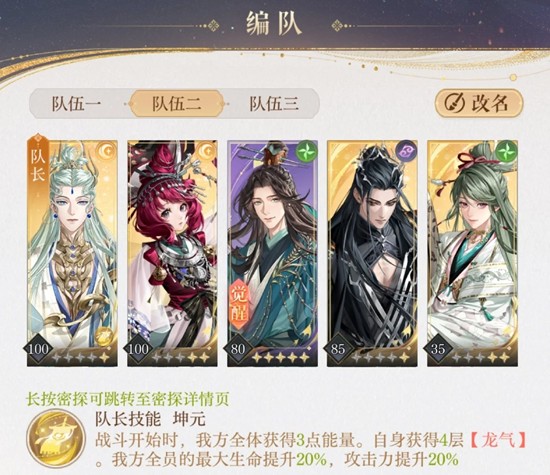The image size is (550, 475).
Task: Click the green leaf icon on the green-haired card
Action: tap(507, 152)
